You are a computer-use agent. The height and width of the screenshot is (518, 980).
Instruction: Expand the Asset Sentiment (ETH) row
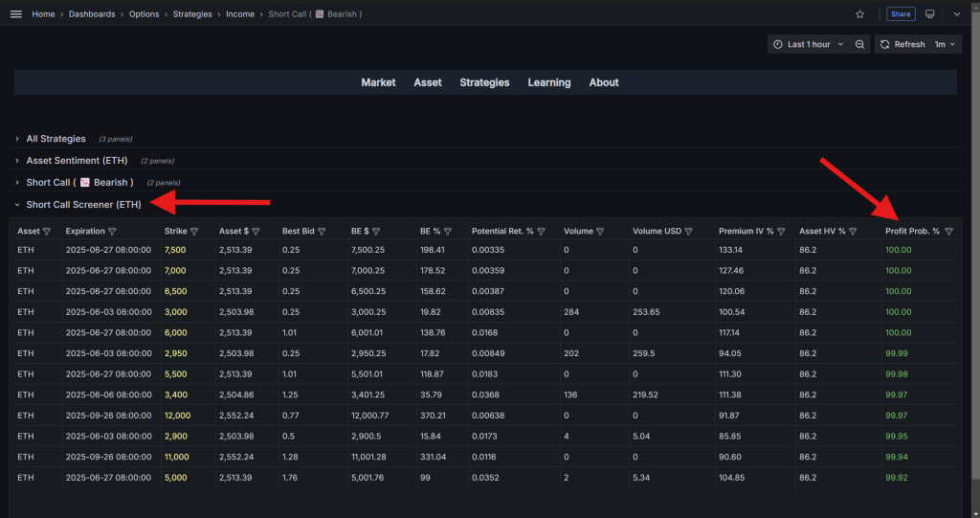77,161
